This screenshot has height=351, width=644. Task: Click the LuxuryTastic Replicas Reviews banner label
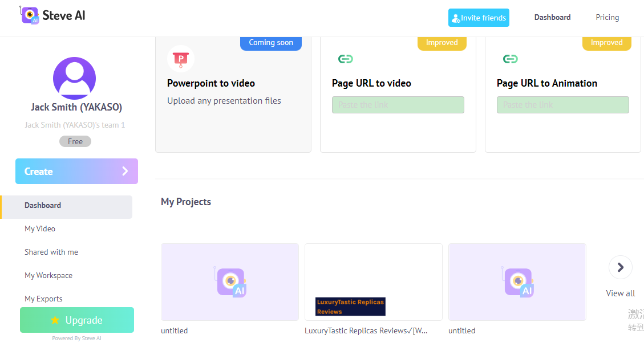pos(350,307)
